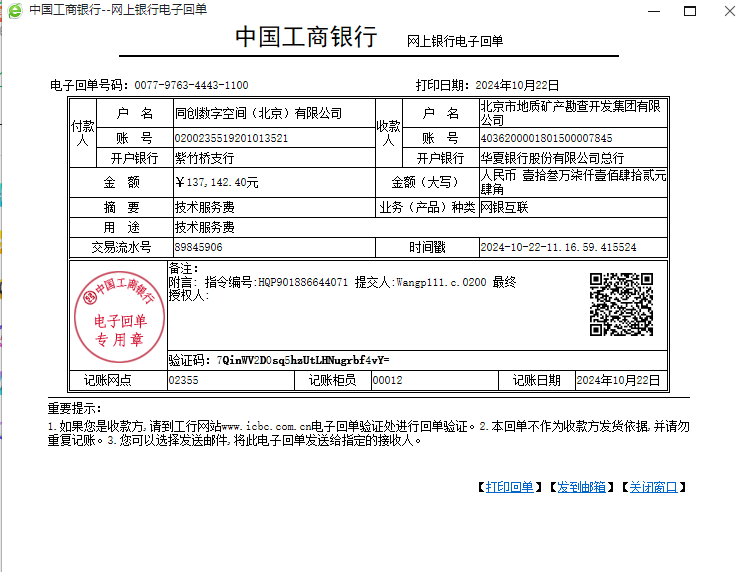
Task: Click the 交易流水号 label
Action: pyautogui.click(x=121, y=247)
